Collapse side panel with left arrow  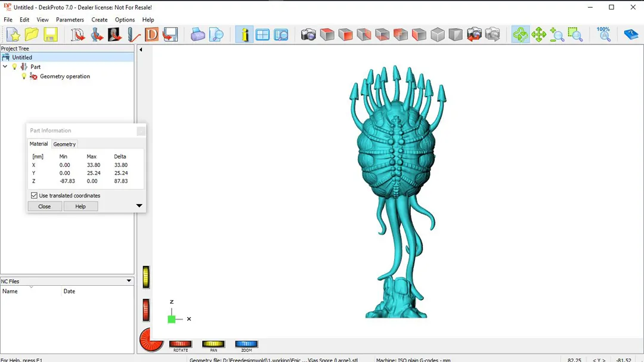[x=141, y=49]
